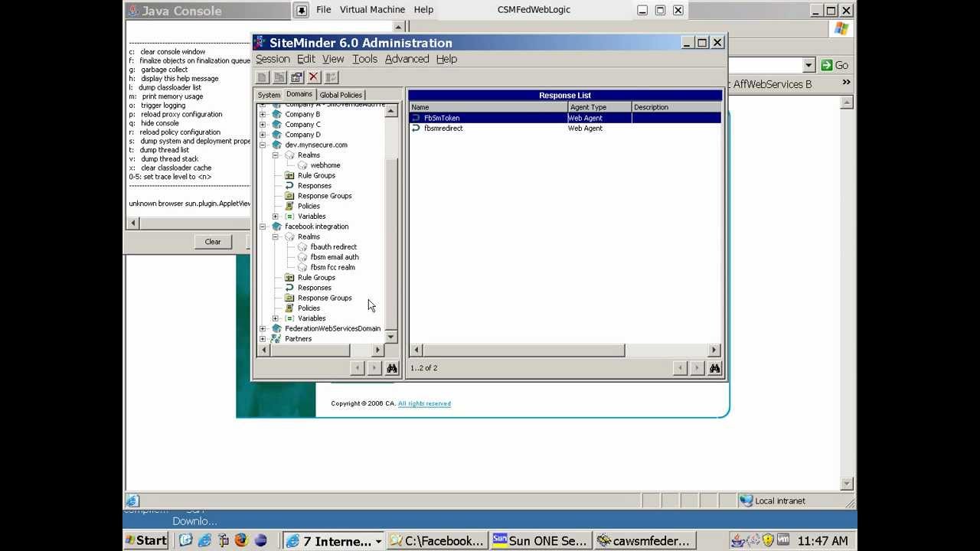This screenshot has height=551, width=980.
Task: Select the FbSmToken response row
Action: point(565,118)
